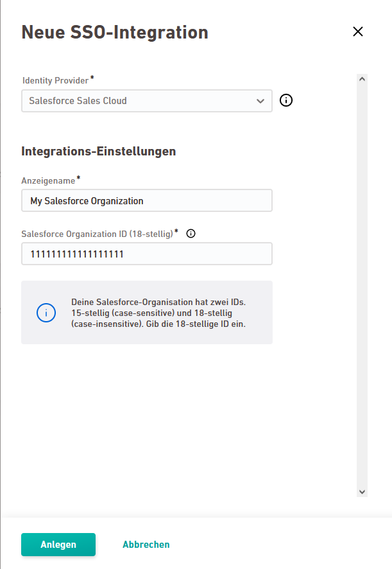Click the blue info circle in hint box
Screen dimensions: 392x569
point(46,313)
